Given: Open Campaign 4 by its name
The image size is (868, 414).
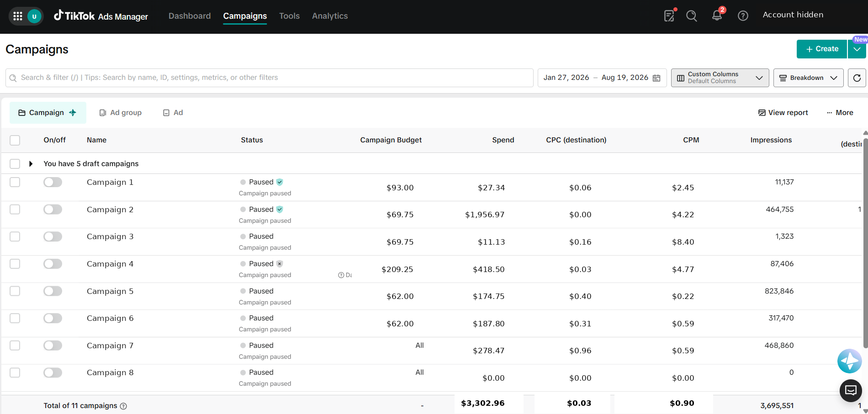Looking at the screenshot, I should (x=110, y=264).
